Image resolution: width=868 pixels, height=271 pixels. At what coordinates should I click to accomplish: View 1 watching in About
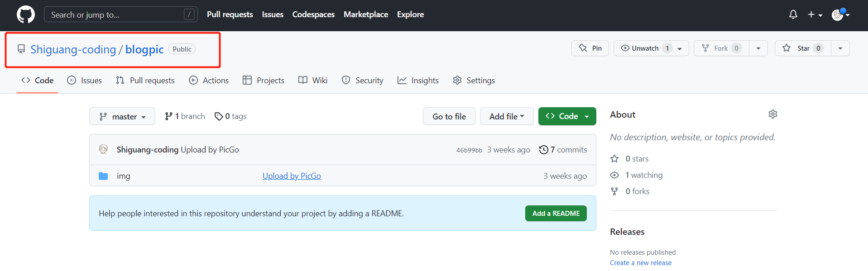pos(636,175)
